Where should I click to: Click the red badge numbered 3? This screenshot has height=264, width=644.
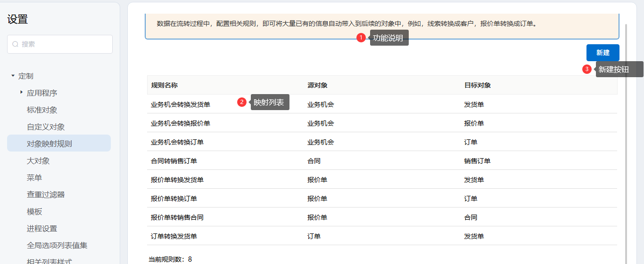pyautogui.click(x=587, y=69)
